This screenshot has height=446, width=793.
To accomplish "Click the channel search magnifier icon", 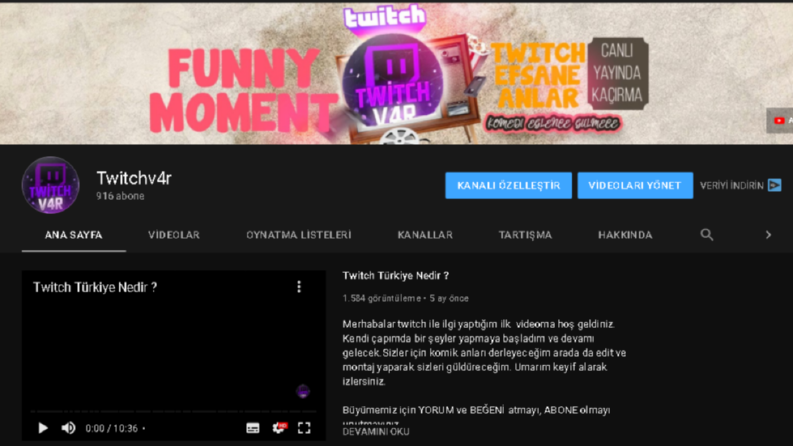I will click(707, 235).
